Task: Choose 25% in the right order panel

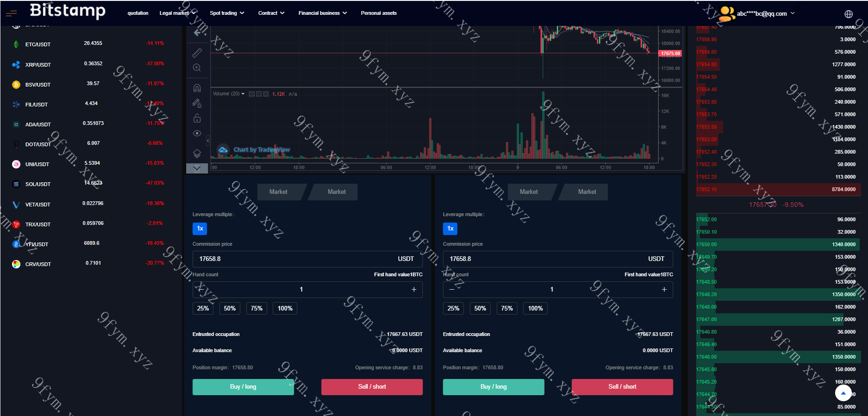Action: (x=453, y=308)
